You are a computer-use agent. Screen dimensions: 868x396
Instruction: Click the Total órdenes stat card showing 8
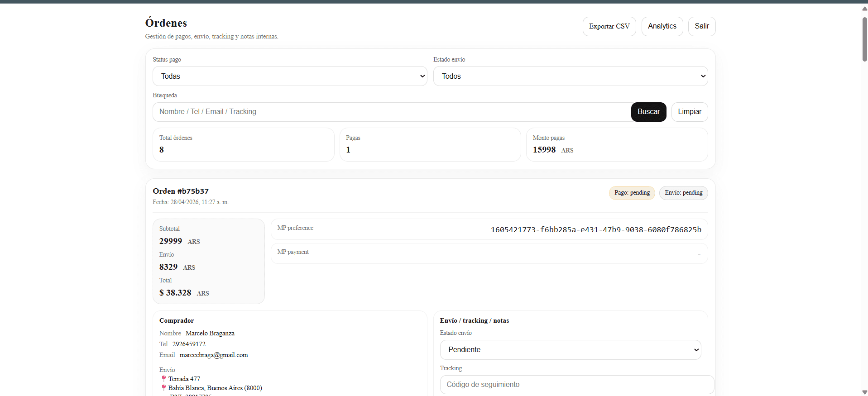244,144
